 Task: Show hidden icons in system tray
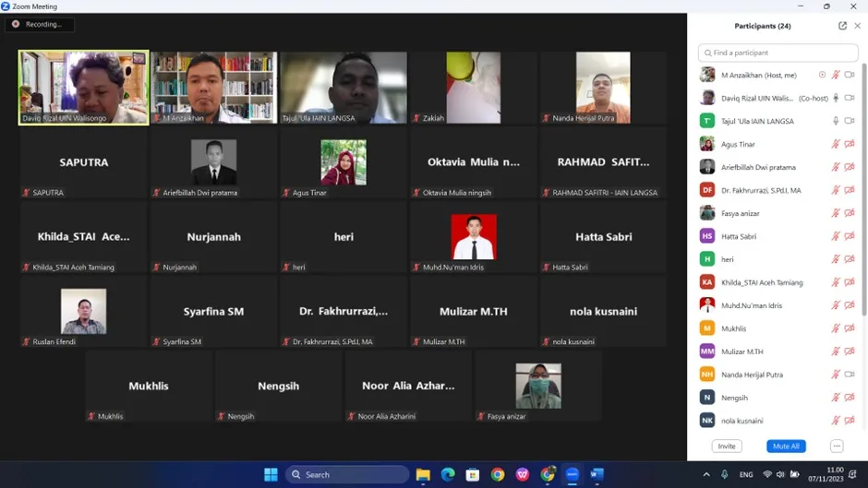click(706, 475)
